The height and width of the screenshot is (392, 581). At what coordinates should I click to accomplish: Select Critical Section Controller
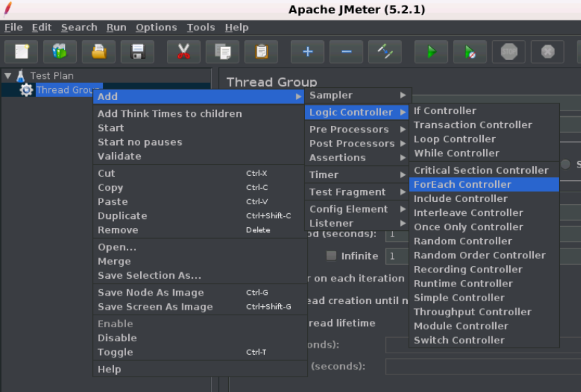point(484,170)
